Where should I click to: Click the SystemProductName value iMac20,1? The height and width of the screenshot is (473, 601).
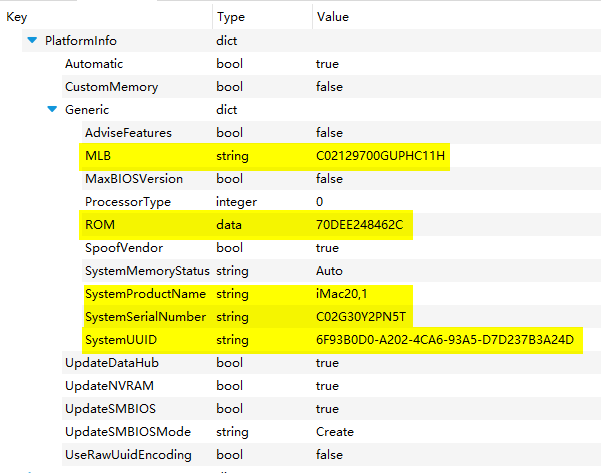[x=343, y=294]
